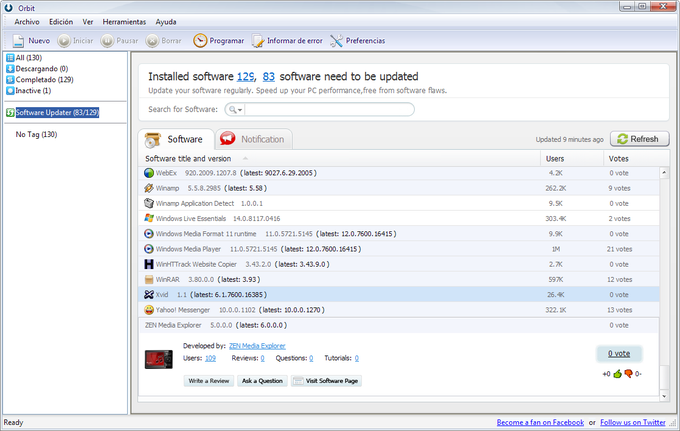Click Write a Review button
Viewport: 680px width, 431px height.
tap(209, 381)
